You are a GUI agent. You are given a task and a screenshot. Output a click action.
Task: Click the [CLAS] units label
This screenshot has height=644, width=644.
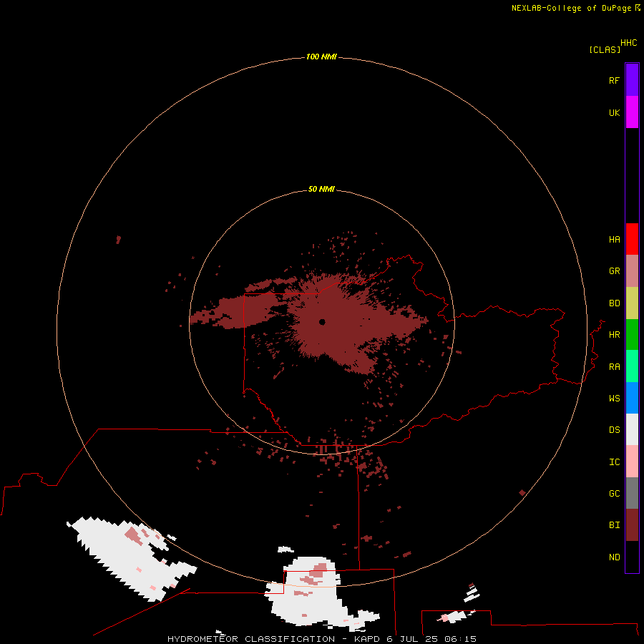coord(605,49)
